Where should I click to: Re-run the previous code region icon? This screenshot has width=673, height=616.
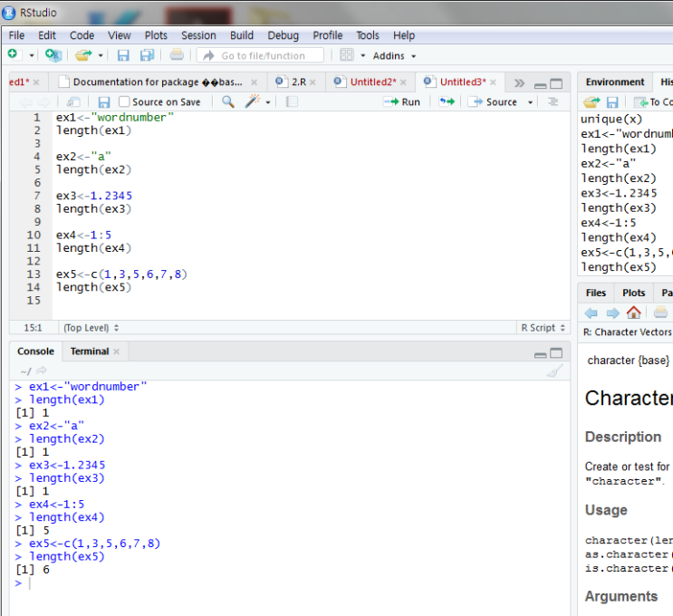coord(447,101)
